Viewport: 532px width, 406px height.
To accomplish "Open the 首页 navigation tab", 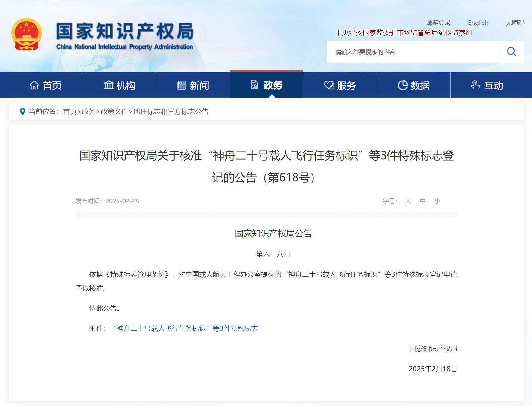I will pyautogui.click(x=46, y=85).
